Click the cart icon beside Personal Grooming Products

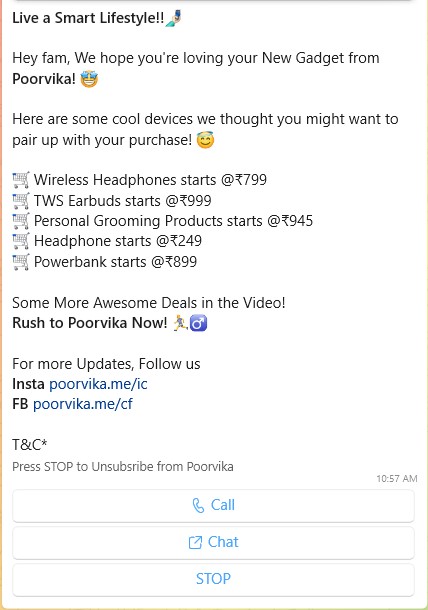pos(21,221)
